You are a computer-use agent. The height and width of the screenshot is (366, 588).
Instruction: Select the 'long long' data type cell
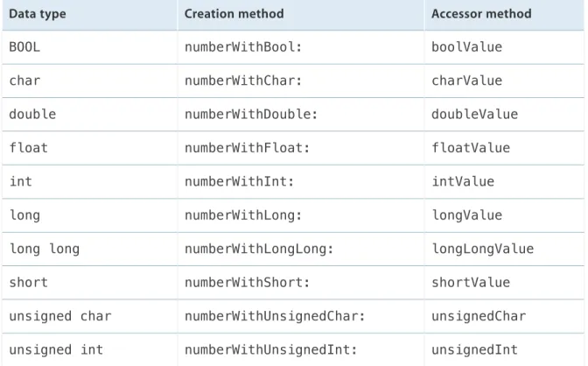[x=89, y=249]
